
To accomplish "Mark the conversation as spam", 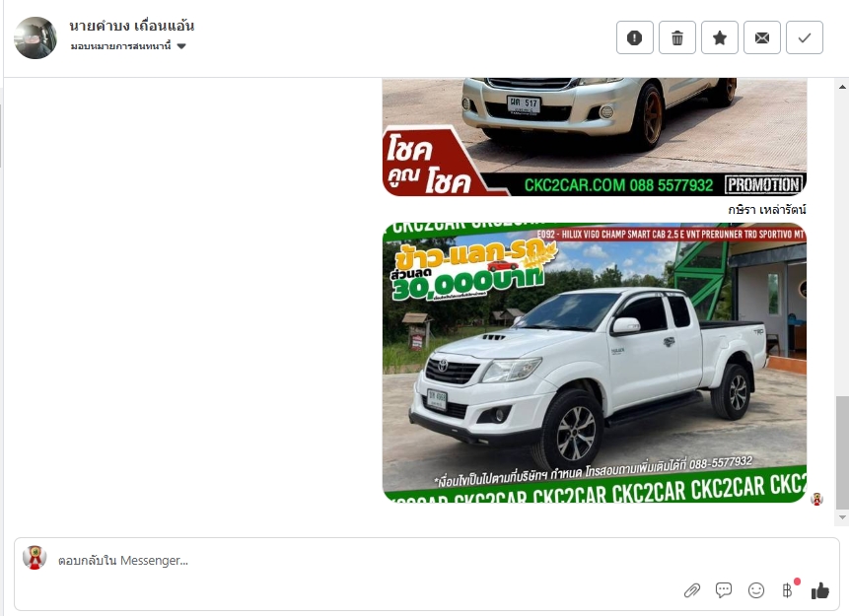I will (635, 37).
